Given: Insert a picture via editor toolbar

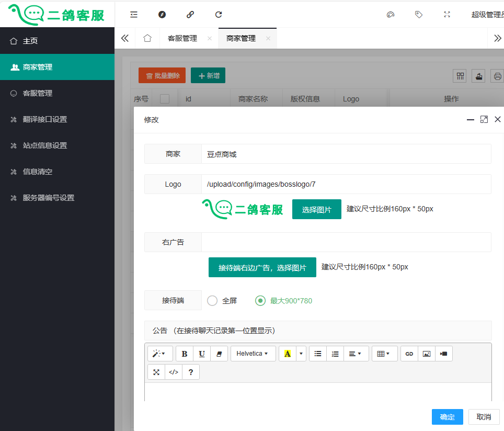Looking at the screenshot, I should pyautogui.click(x=427, y=354).
